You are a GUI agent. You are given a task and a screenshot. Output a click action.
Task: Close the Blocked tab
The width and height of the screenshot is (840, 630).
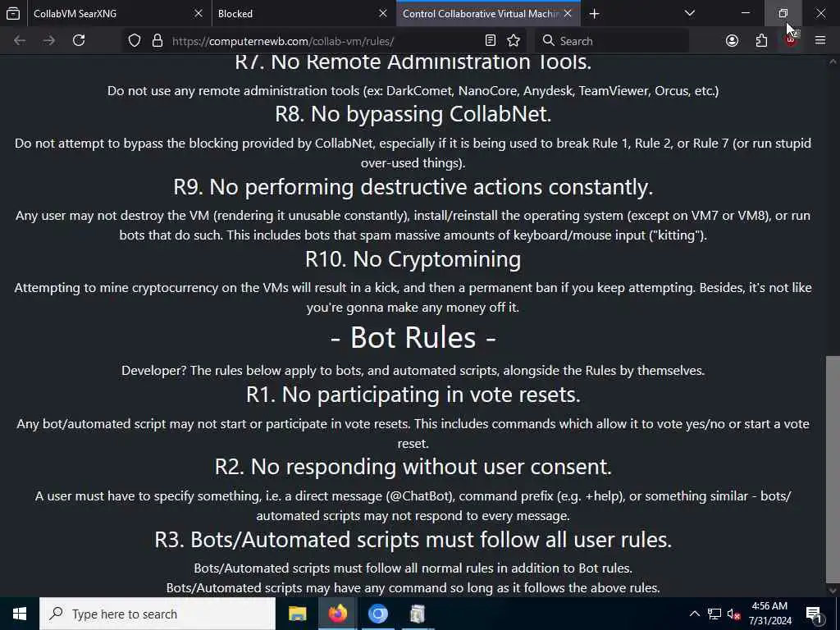point(383,13)
